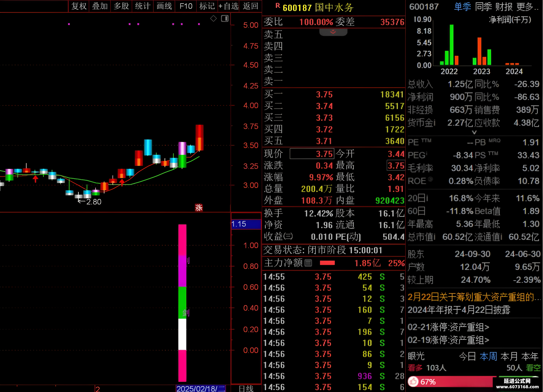Click the info icon beside ROE
Viewport: 543px width, 392px height.
(x=430, y=179)
